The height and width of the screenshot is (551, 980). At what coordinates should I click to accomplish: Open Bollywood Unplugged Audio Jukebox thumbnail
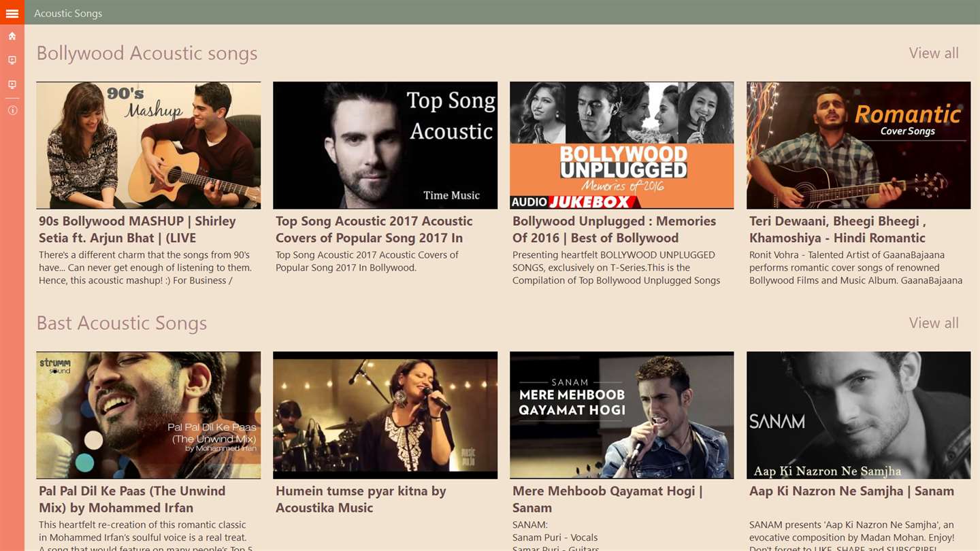coord(622,146)
